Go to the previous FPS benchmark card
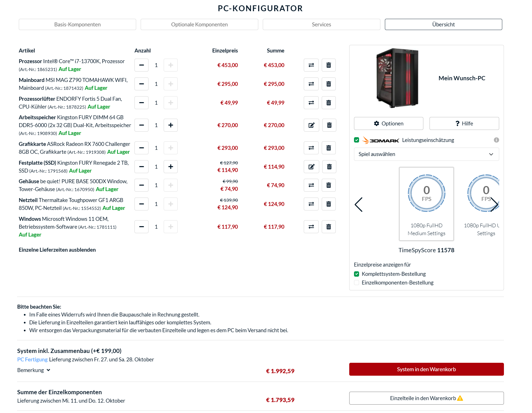 click(359, 205)
